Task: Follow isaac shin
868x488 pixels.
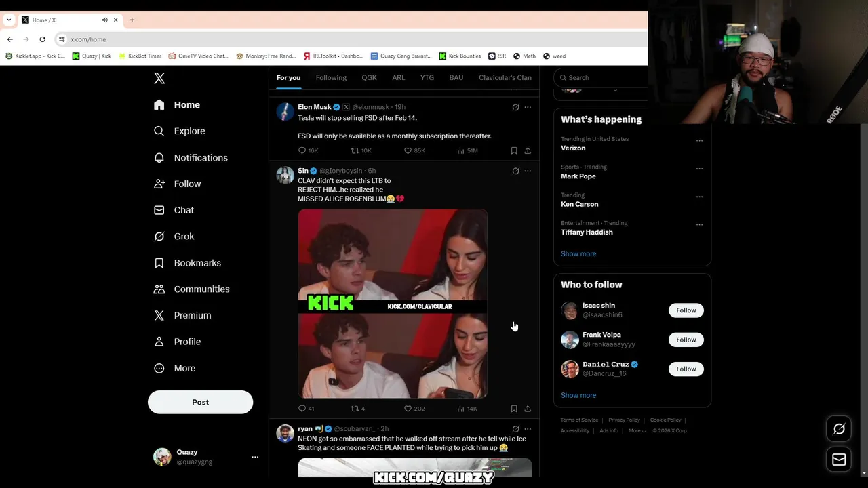Action: (686, 310)
